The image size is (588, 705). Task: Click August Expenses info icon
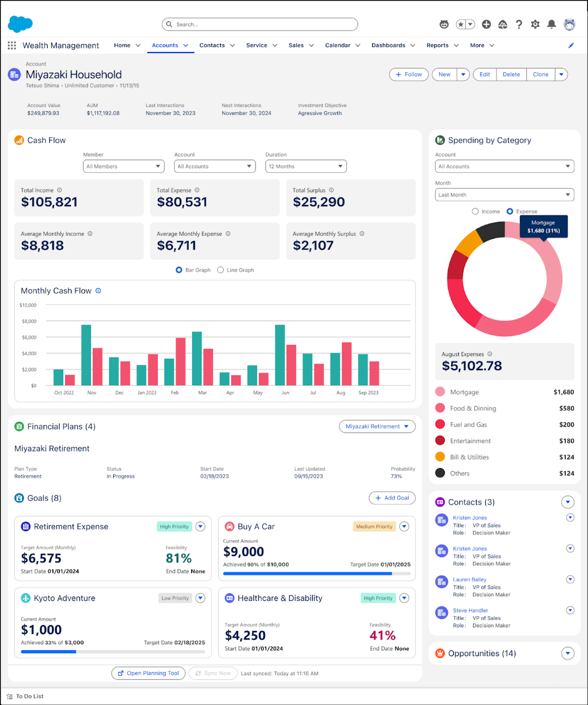click(490, 354)
